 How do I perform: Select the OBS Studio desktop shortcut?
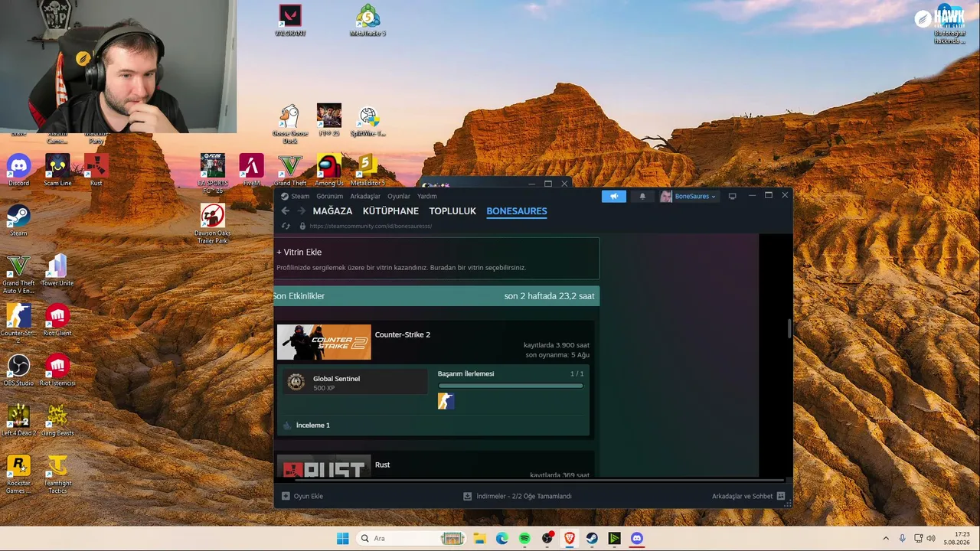click(x=18, y=370)
